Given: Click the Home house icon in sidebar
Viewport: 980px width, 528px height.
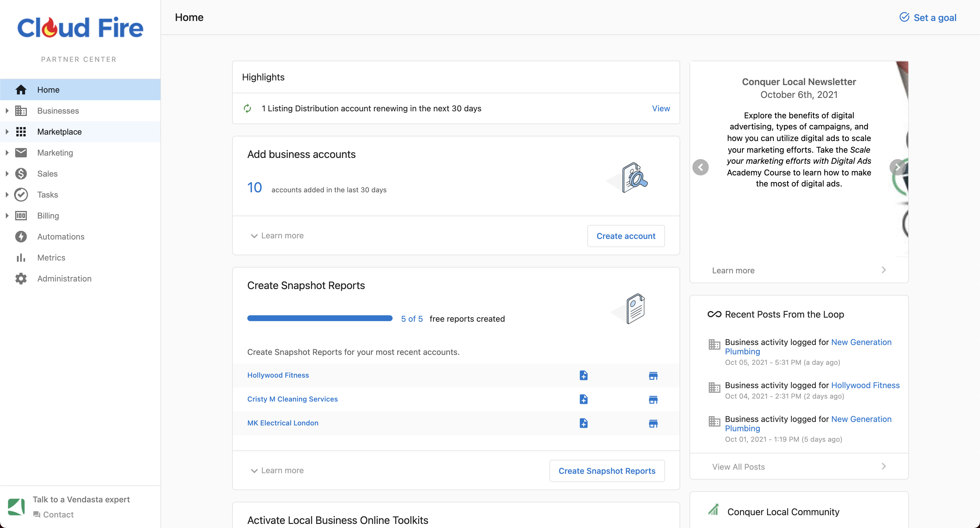Looking at the screenshot, I should coord(21,90).
